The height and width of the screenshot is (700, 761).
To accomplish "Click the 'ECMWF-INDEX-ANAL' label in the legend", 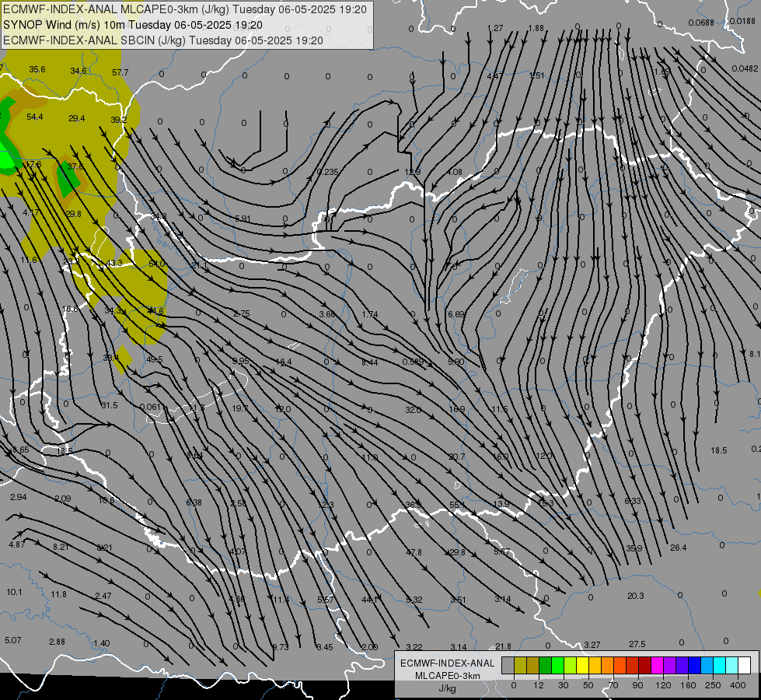I will point(448,663).
